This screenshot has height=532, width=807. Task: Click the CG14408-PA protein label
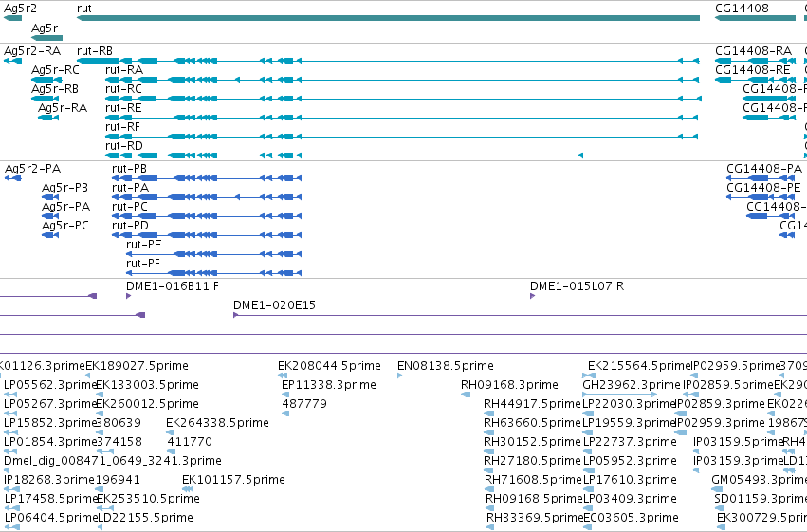point(764,169)
